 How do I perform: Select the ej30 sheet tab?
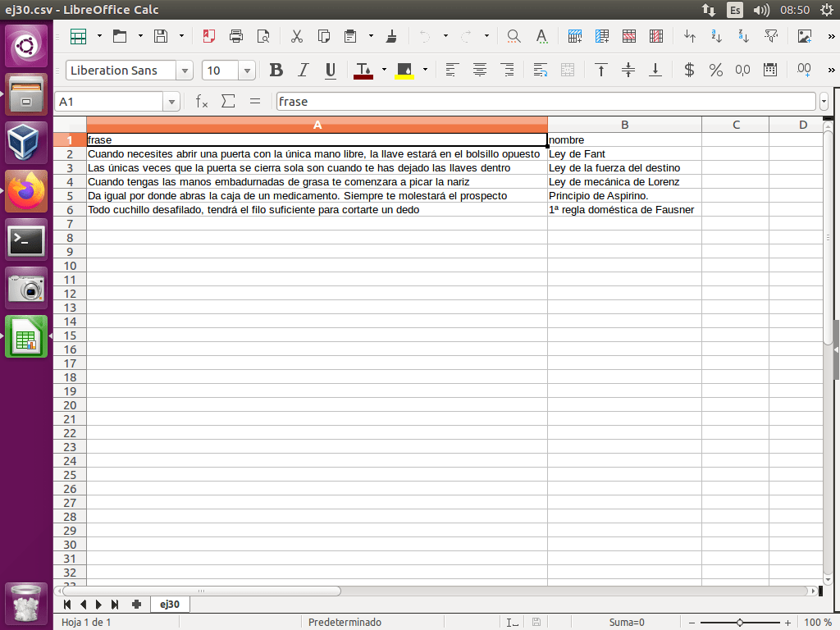[x=170, y=605]
